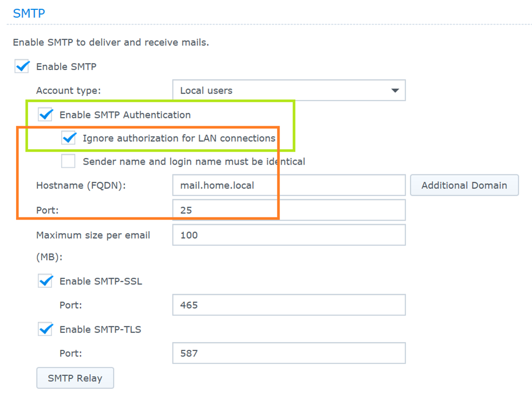Select the SMTP-TLS port field 587
The height and width of the screenshot is (395, 532).
pyautogui.click(x=288, y=353)
